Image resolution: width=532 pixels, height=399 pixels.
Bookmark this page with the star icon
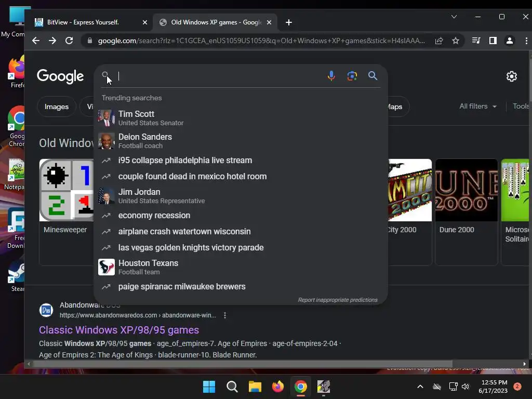click(455, 41)
